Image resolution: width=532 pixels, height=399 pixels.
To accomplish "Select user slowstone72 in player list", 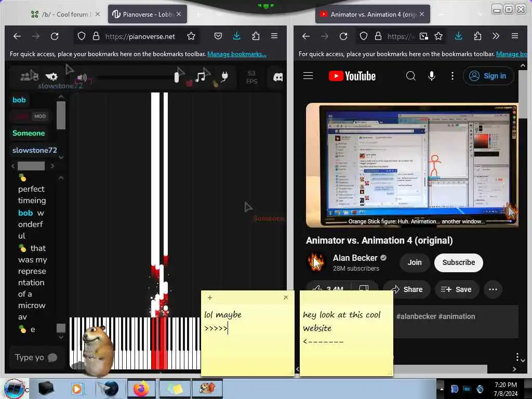I will click(x=35, y=150).
